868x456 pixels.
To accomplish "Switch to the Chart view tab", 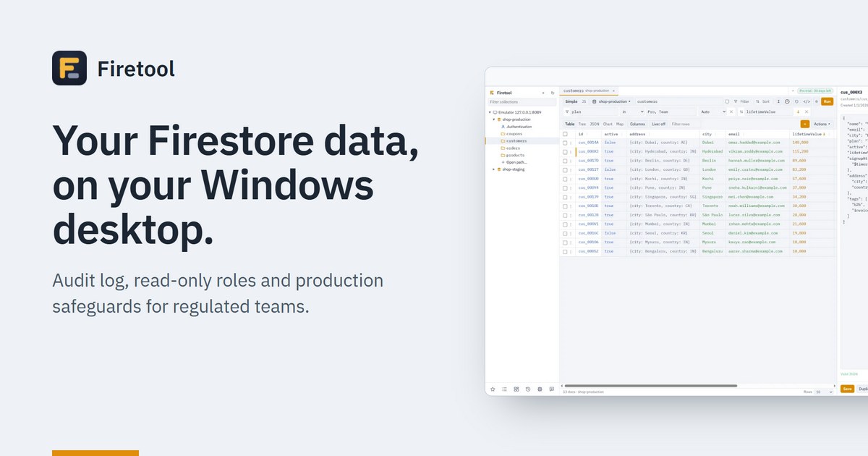I will tap(608, 124).
